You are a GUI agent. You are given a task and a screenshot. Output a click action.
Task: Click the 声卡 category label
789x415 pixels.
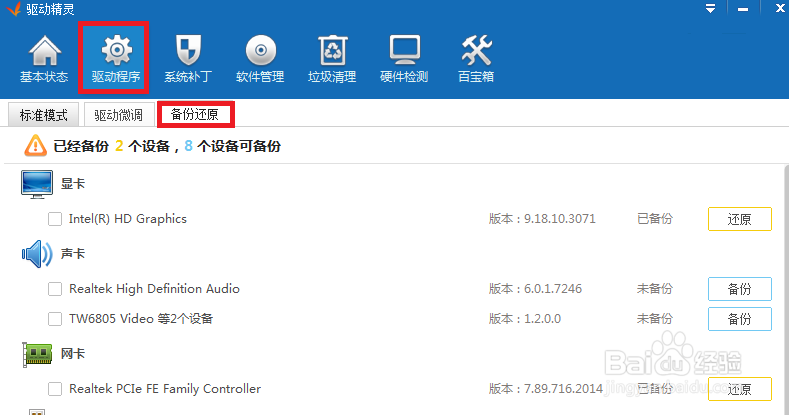73,254
